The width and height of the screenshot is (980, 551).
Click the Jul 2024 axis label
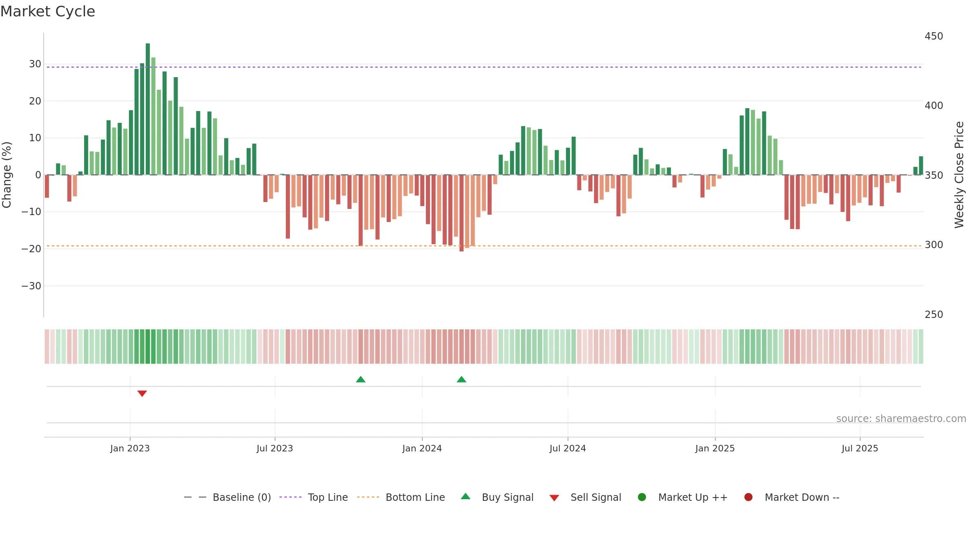coord(568,448)
